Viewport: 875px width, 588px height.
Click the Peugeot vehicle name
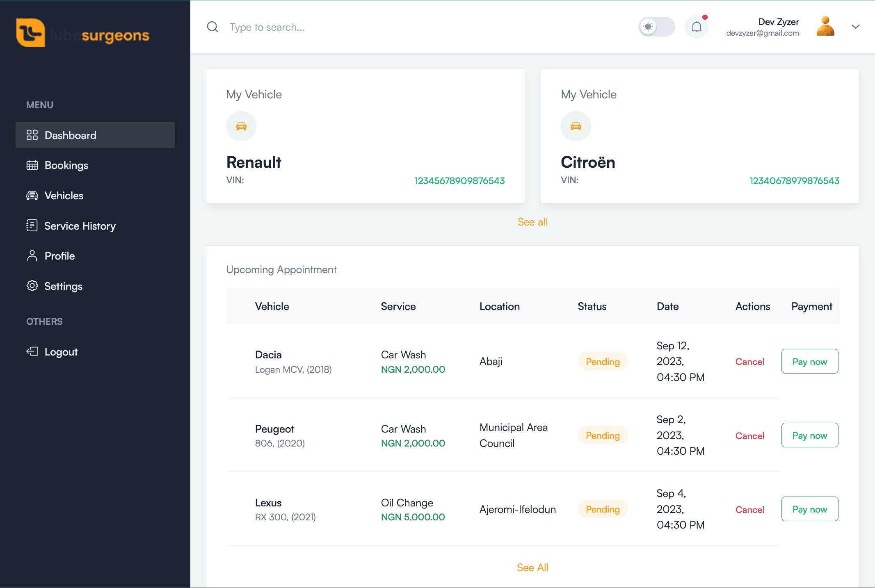click(274, 429)
